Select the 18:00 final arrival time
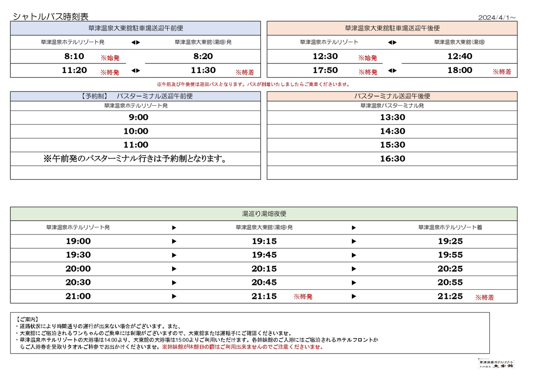The height and width of the screenshot is (392, 555). point(459,70)
